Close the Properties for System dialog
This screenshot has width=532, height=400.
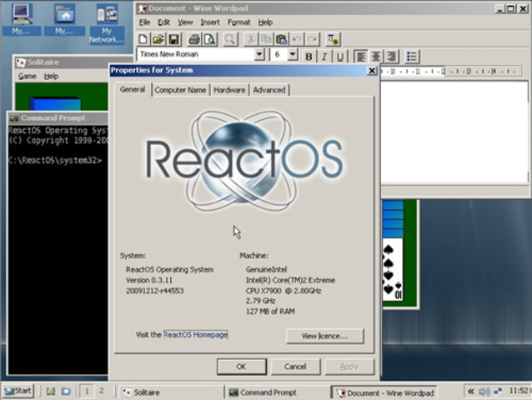coord(372,71)
